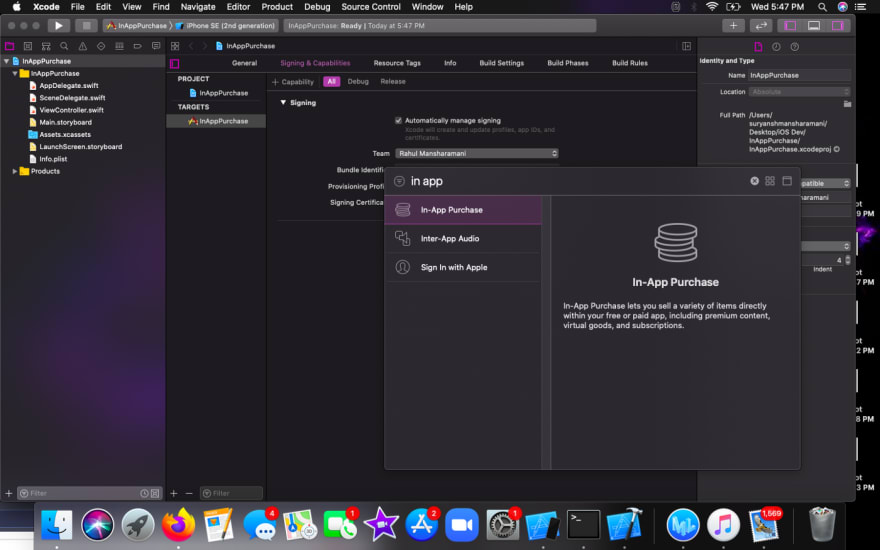Expand the Products folder
Image resolution: width=880 pixels, height=550 pixels.
click(15, 171)
